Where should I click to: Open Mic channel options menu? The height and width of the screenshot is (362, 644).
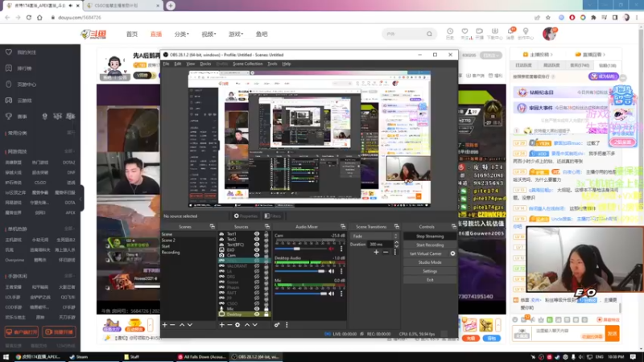click(x=341, y=294)
